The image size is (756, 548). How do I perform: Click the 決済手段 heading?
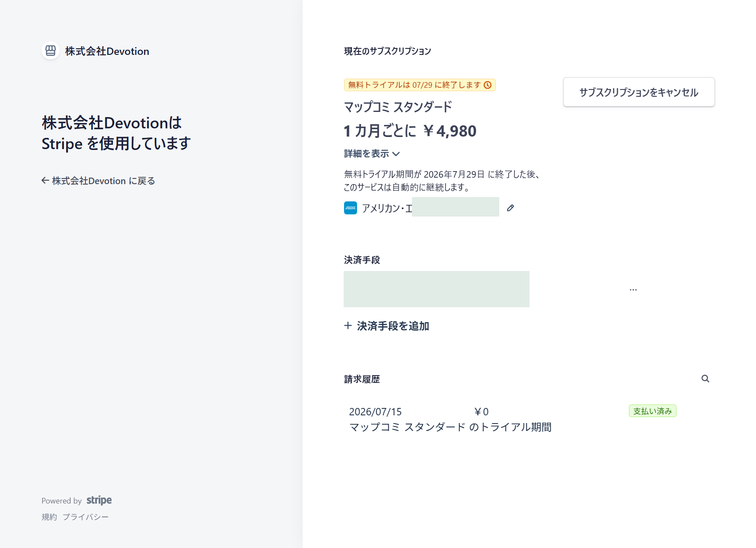click(x=362, y=260)
